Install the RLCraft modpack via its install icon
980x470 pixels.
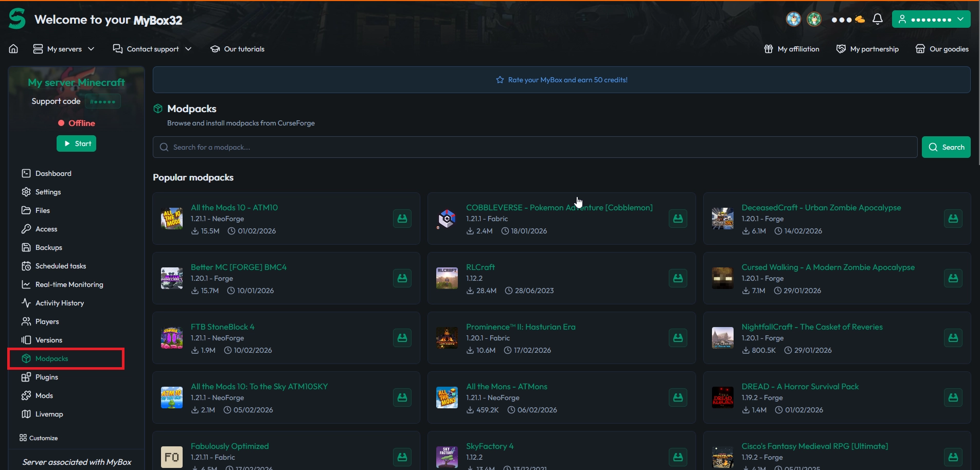tap(678, 278)
